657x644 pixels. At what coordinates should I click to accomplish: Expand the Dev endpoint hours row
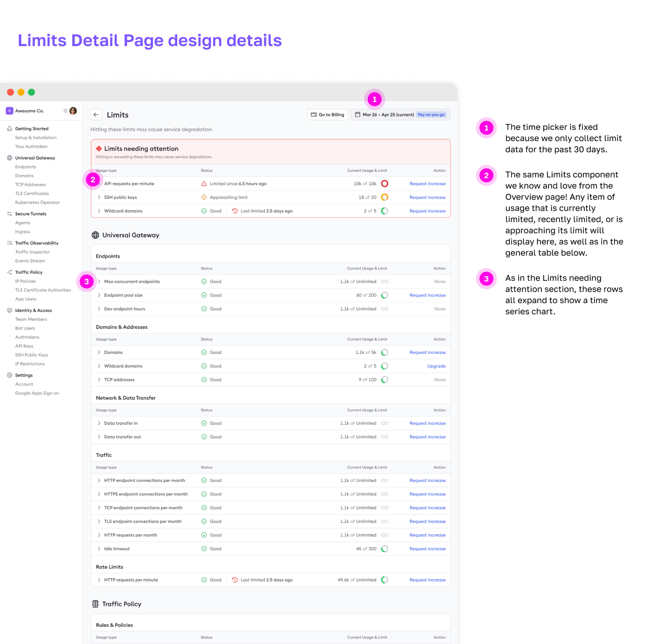coord(99,309)
